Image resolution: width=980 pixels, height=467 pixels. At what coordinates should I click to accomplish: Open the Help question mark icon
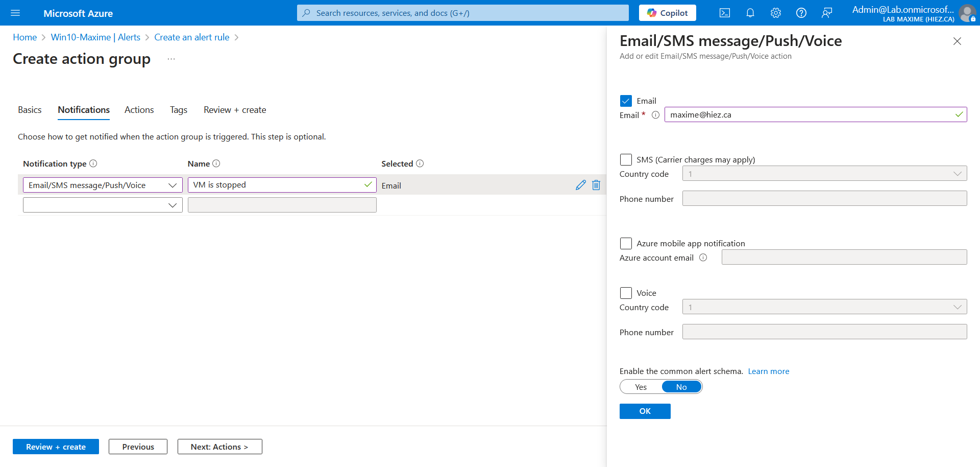[x=801, y=13]
